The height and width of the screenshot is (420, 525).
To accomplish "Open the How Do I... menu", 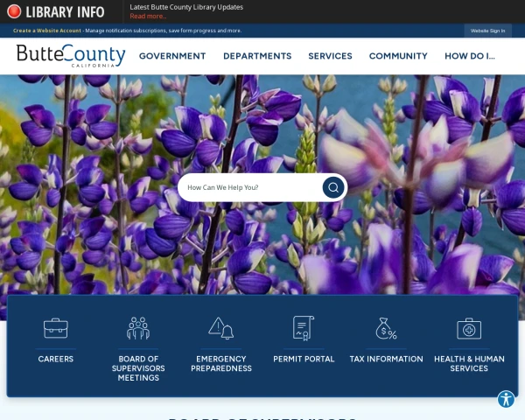I will [470, 56].
